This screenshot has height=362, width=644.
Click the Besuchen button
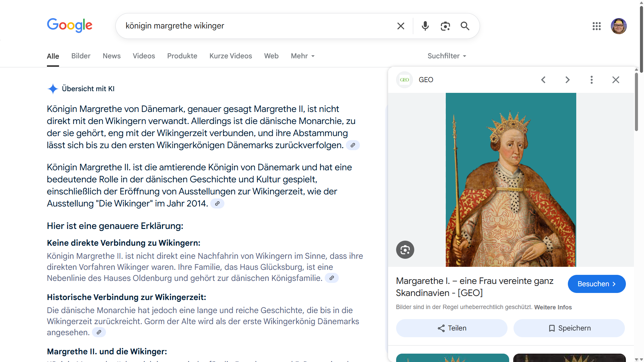597,284
